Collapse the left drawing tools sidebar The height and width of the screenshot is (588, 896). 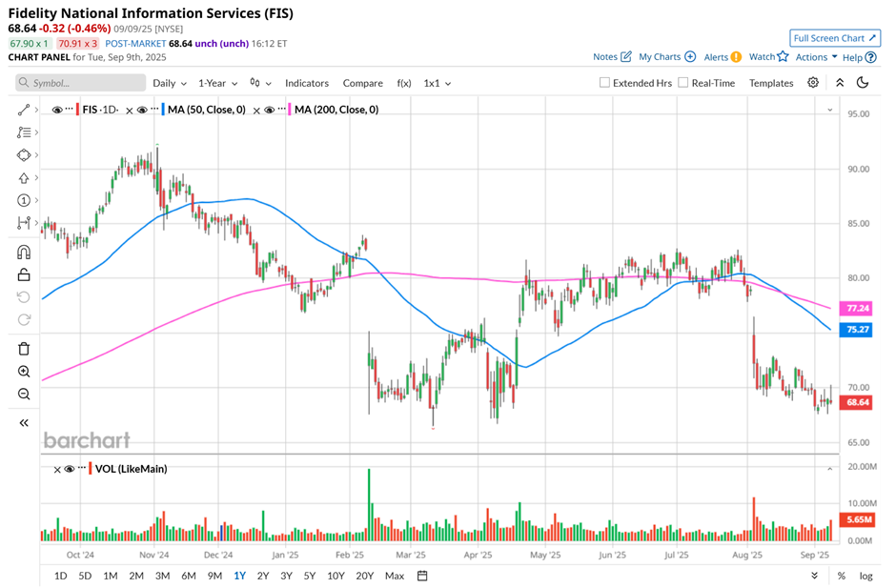pos(24,423)
